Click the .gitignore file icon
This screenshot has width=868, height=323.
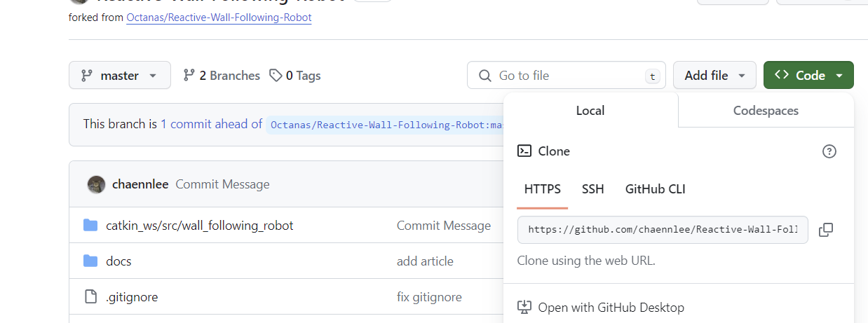pyautogui.click(x=90, y=297)
